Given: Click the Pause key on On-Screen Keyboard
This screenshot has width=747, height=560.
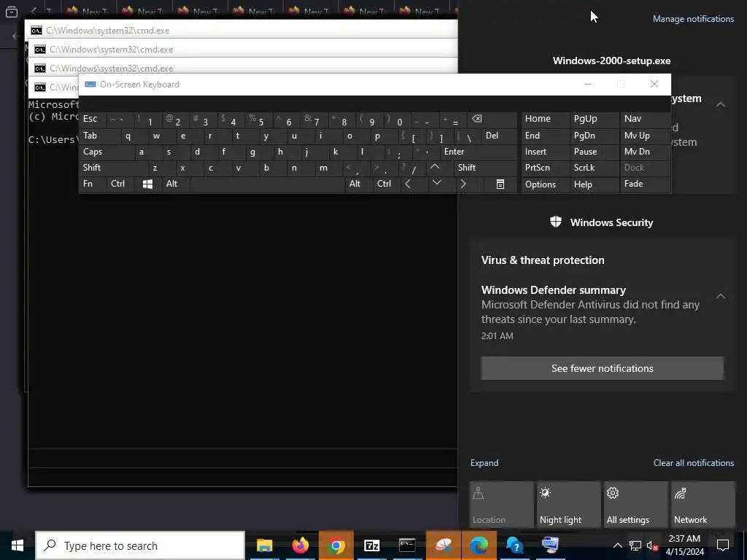Looking at the screenshot, I should click(x=594, y=152).
